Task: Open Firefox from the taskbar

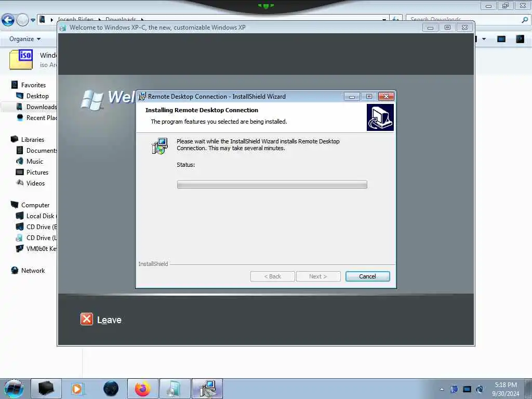Action: [143, 389]
